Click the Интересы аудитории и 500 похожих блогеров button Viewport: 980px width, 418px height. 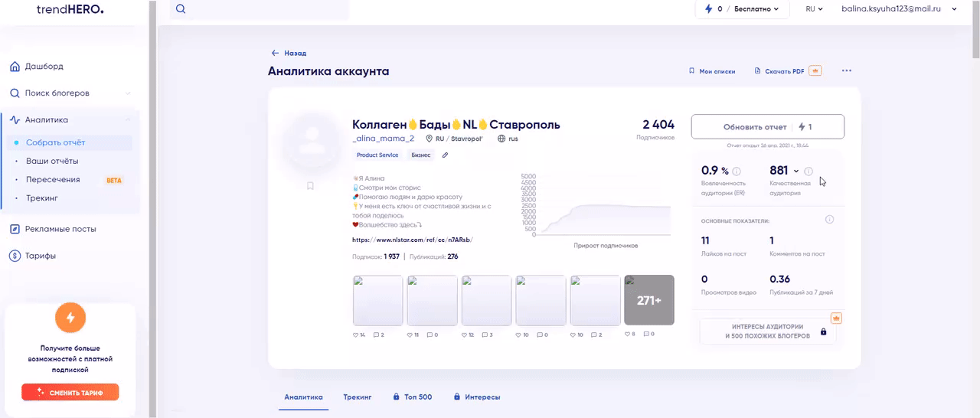767,331
